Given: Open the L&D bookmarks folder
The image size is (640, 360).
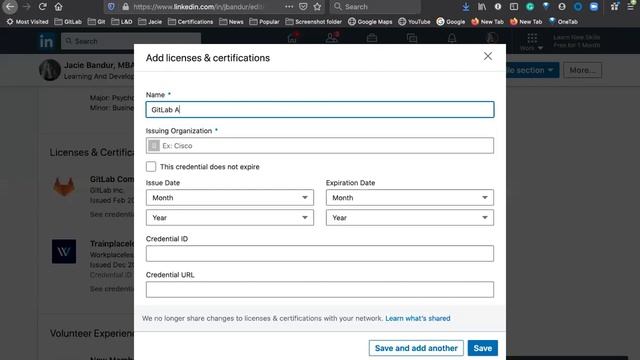Looking at the screenshot, I should tap(122, 22).
